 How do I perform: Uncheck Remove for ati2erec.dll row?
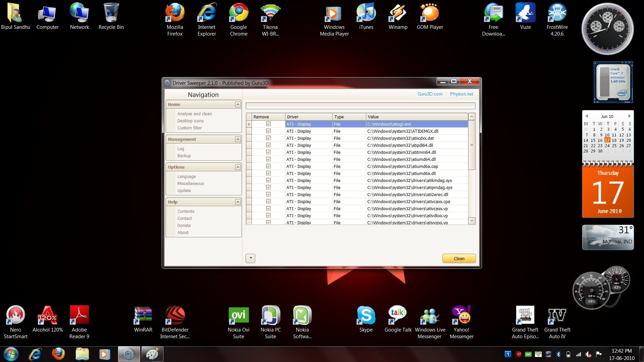pos(268,194)
